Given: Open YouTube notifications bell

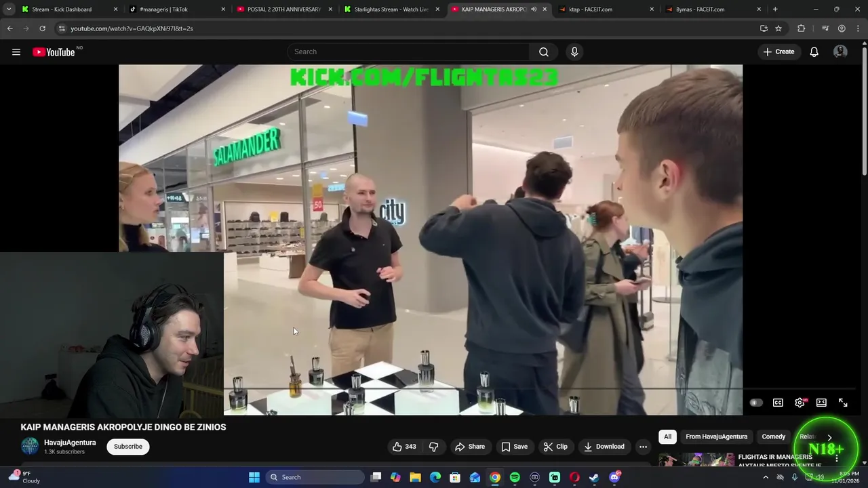Looking at the screenshot, I should tap(814, 52).
